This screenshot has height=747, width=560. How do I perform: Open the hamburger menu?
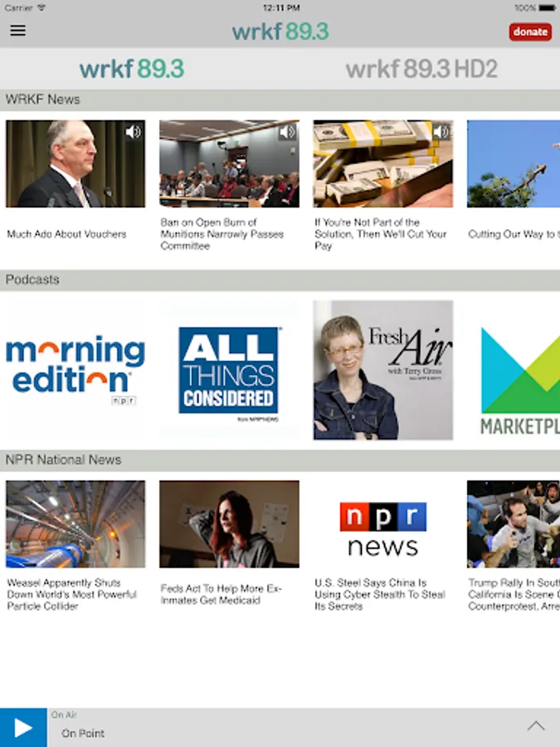click(x=18, y=31)
